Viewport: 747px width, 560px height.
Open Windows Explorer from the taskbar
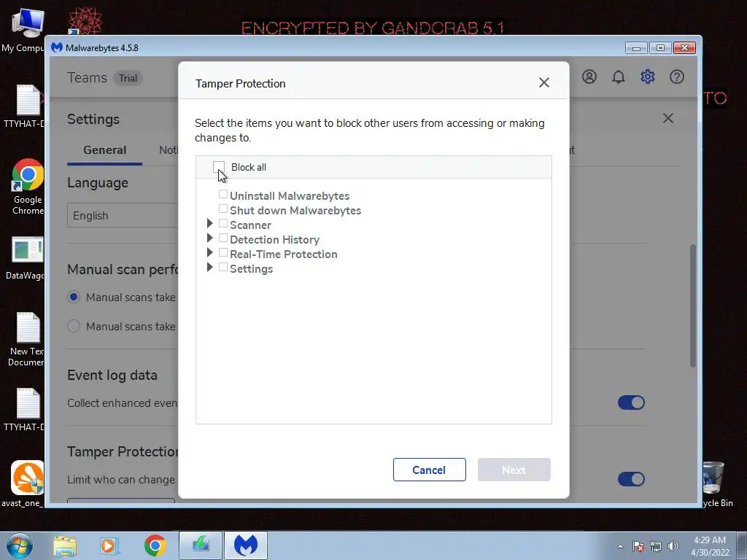pyautogui.click(x=65, y=545)
